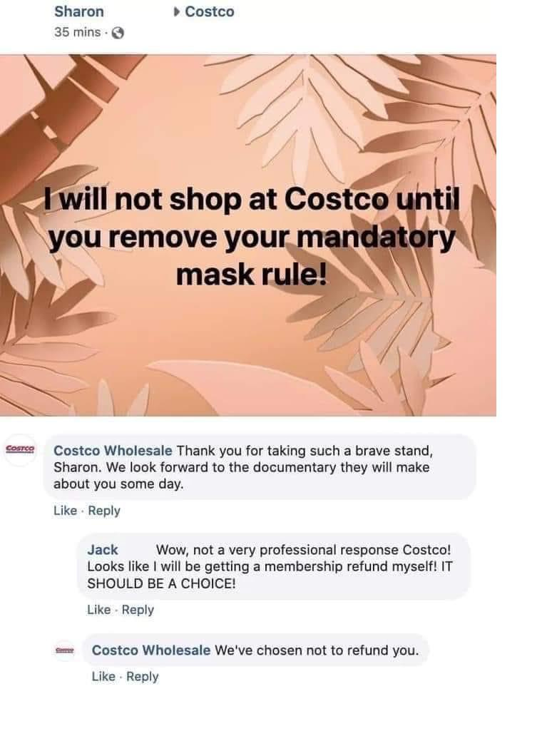Open the mask rule post image
The image size is (542, 756).
(x=248, y=235)
